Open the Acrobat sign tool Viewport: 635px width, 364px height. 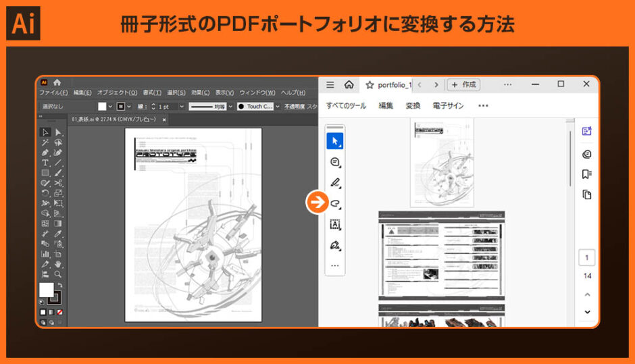point(335,245)
